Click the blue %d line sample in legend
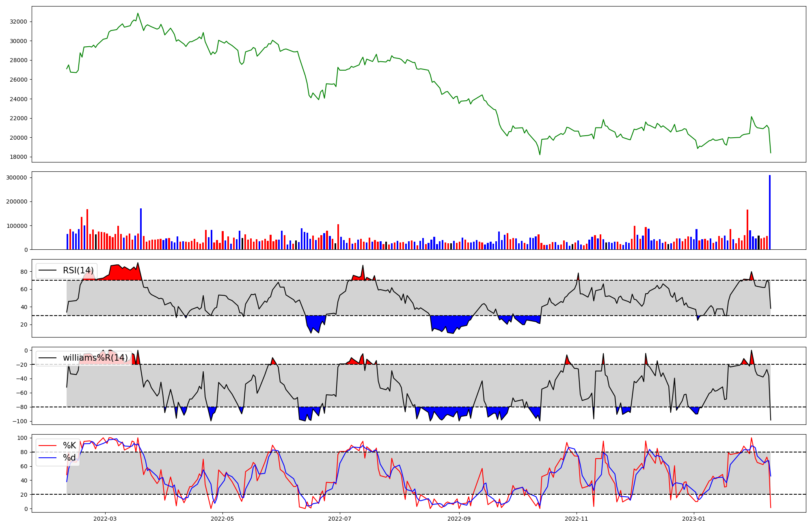The height and width of the screenshot is (528, 812). [48, 458]
